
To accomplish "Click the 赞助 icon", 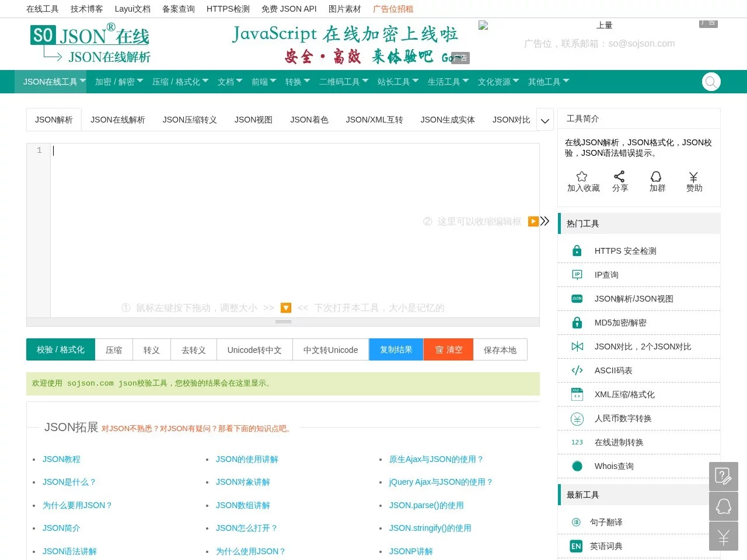I will (694, 176).
